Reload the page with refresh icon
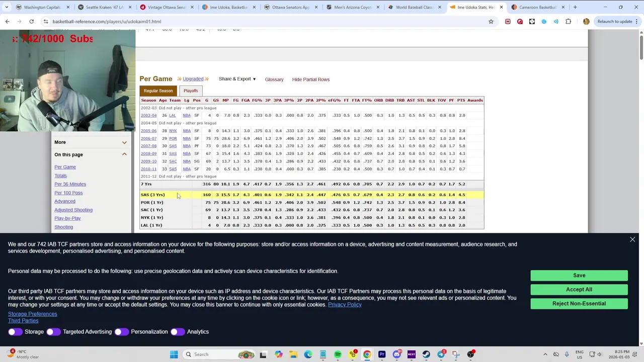Screen dimensions: 644x362 pos(31,22)
